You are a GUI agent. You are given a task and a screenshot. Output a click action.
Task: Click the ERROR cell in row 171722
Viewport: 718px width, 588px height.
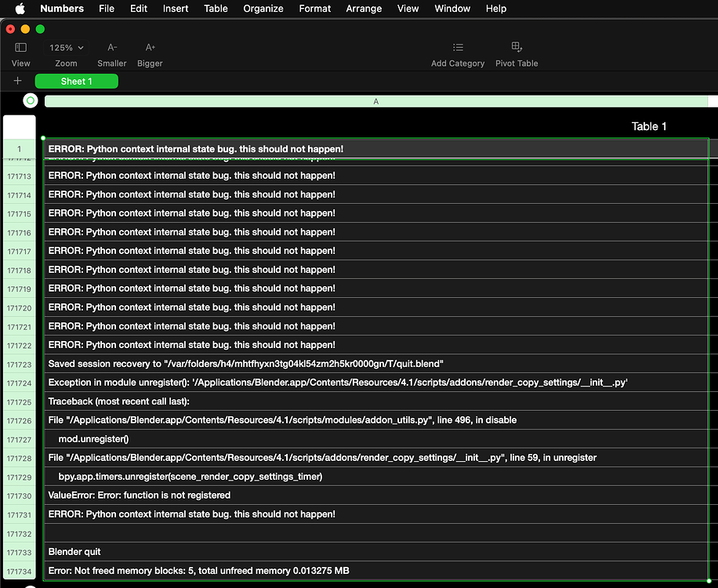[376, 345]
